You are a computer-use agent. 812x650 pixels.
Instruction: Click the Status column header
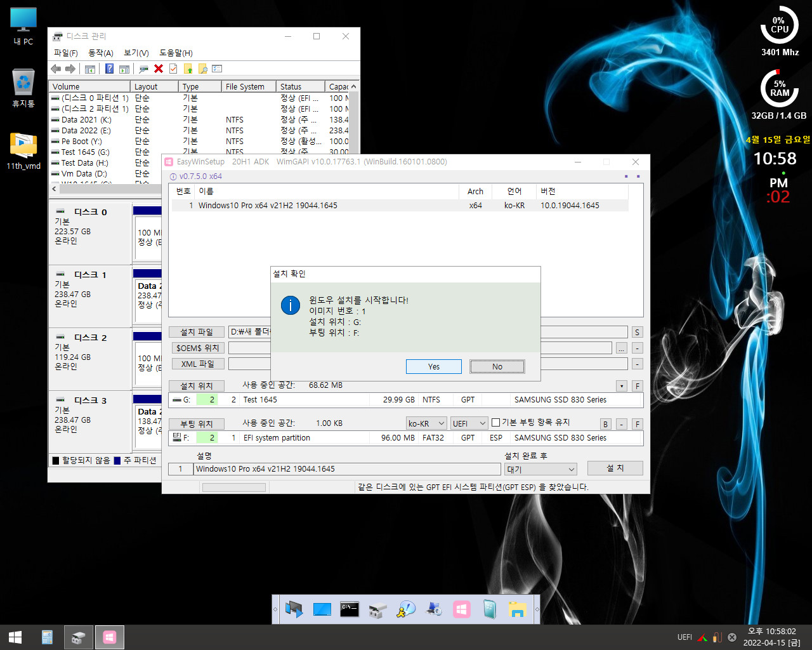(301, 86)
